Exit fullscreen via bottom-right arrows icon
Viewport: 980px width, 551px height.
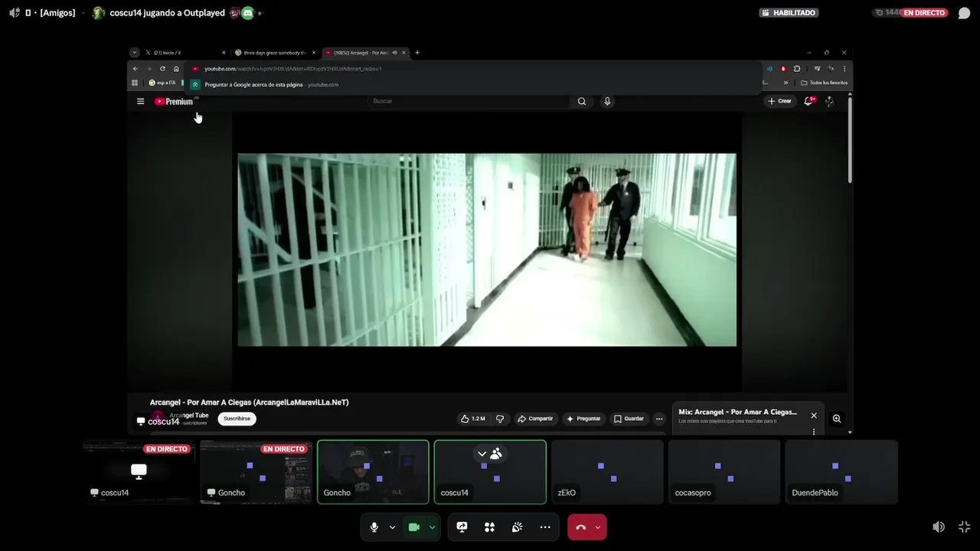point(964,527)
